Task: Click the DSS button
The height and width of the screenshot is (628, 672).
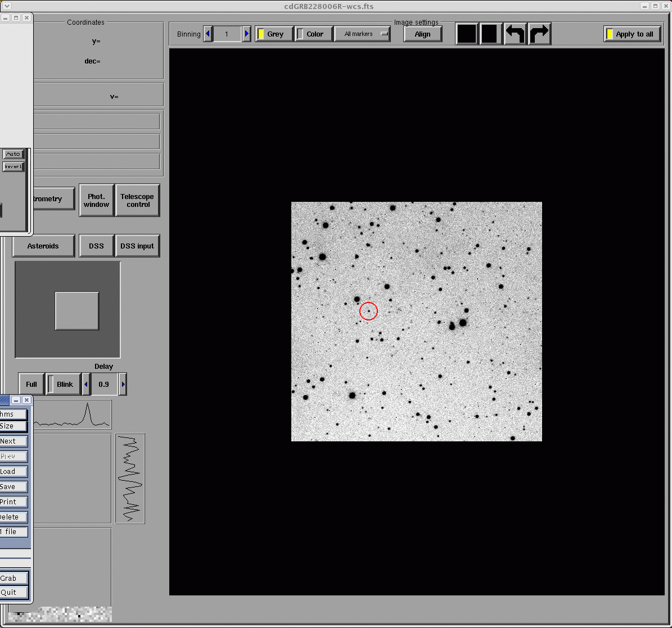Action: click(x=96, y=246)
